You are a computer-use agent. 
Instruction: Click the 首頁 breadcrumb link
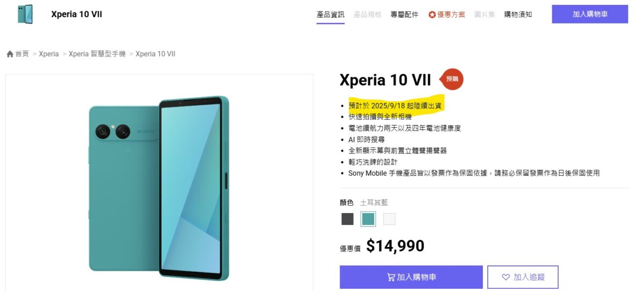tap(22, 54)
